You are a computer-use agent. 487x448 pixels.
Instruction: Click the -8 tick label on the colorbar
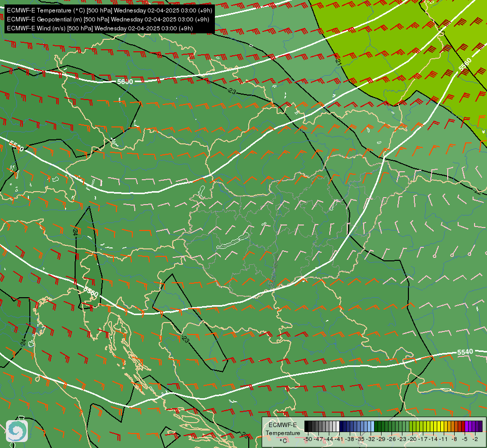(454, 439)
